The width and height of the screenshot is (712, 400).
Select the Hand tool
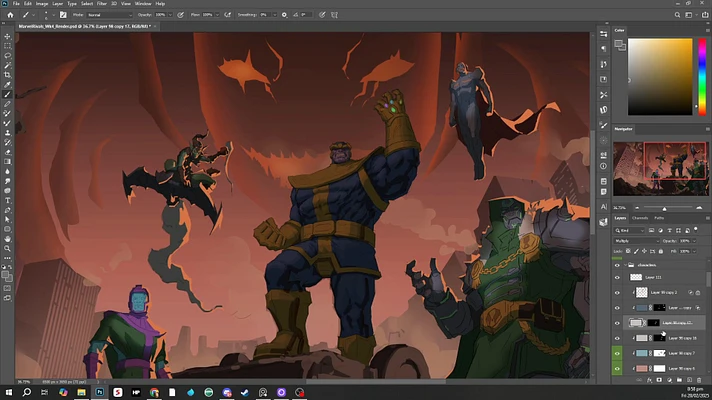pyautogui.click(x=7, y=239)
